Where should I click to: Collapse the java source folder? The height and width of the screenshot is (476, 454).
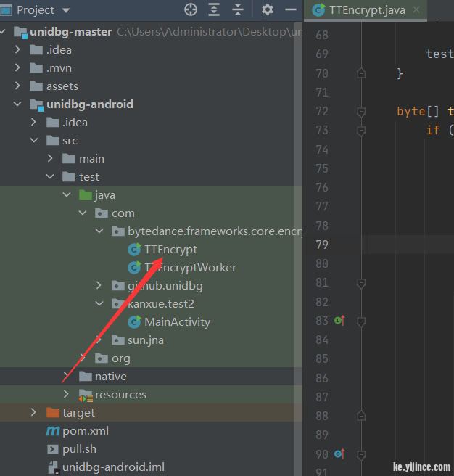67,195
